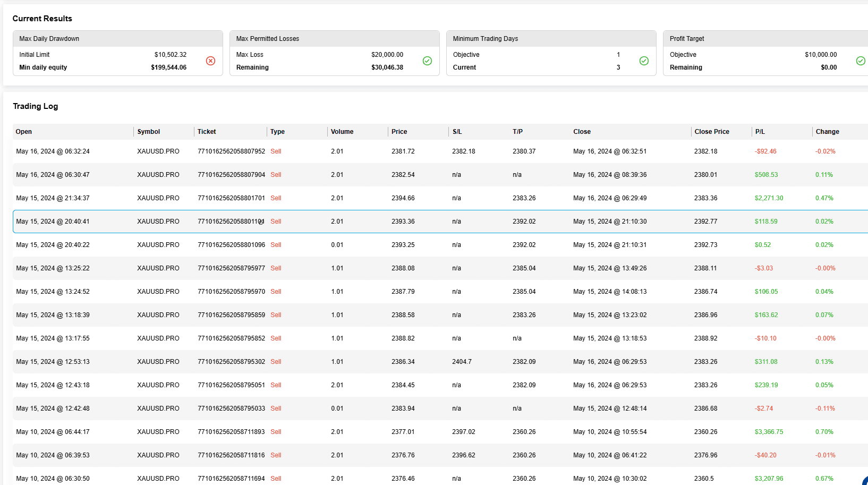Image resolution: width=868 pixels, height=485 pixels.
Task: Sort the trading log by Open column
Action: click(x=24, y=132)
